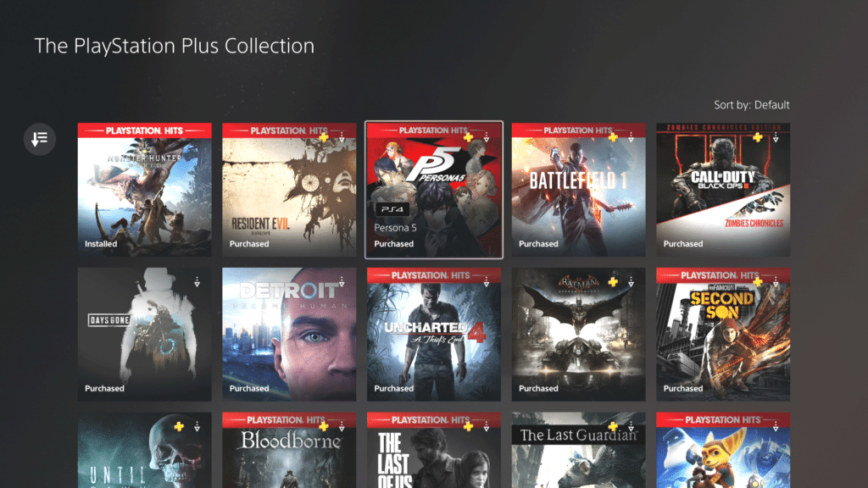Select the Days Gone game tile

pyautogui.click(x=144, y=334)
